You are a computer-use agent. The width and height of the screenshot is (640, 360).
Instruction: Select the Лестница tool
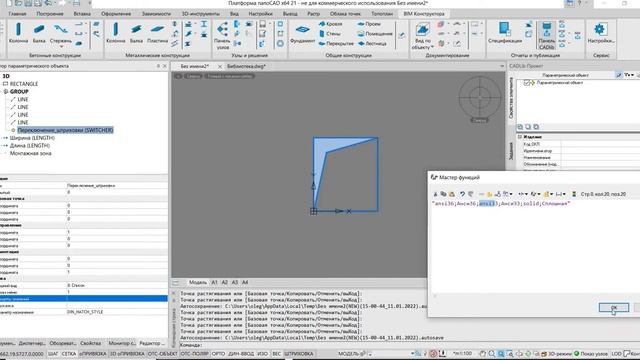click(372, 44)
